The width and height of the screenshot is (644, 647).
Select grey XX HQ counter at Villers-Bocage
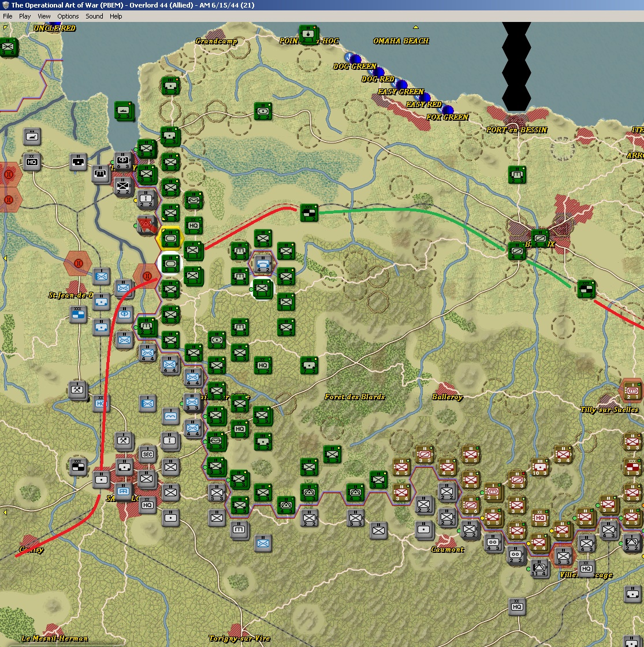point(587,569)
